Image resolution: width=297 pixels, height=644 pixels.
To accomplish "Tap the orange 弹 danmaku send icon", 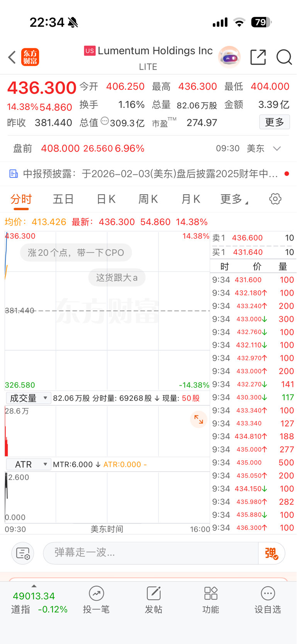I will (x=272, y=553).
